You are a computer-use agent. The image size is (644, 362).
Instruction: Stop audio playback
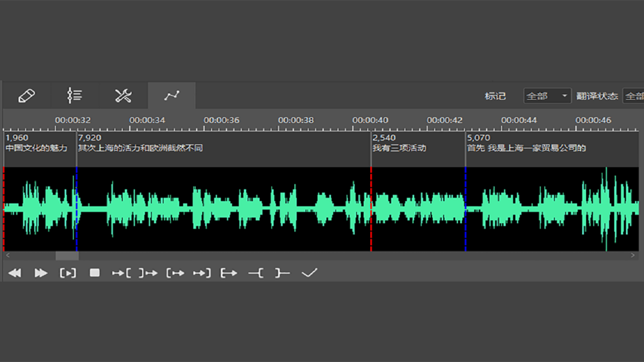point(95,273)
